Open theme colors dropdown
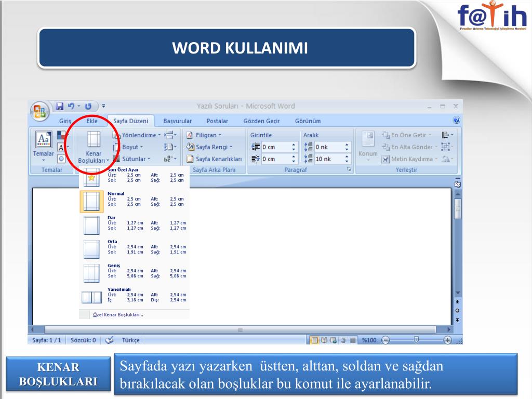 coord(63,136)
